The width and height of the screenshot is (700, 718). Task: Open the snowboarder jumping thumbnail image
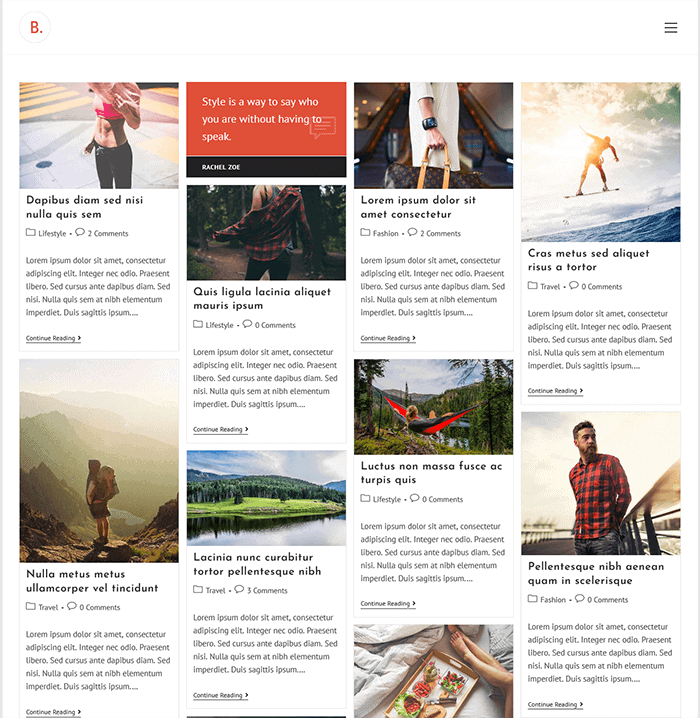pyautogui.click(x=600, y=162)
